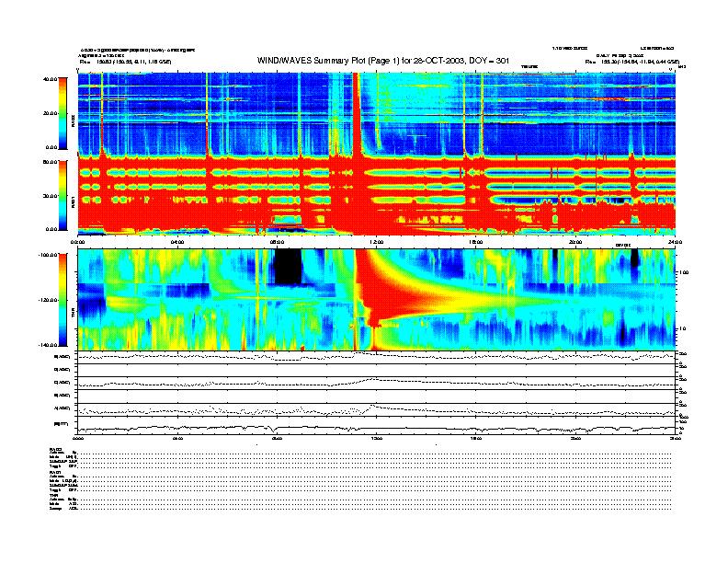728x563 pixels.
Task: Click the 12:00 tick label below RAD1 panel
Action: pos(377,242)
